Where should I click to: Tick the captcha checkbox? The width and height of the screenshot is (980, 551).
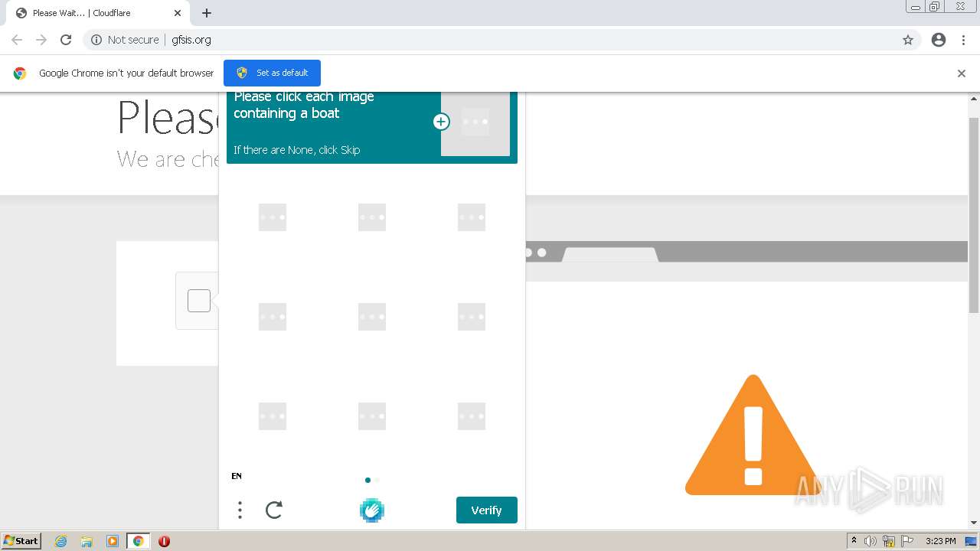click(x=199, y=301)
